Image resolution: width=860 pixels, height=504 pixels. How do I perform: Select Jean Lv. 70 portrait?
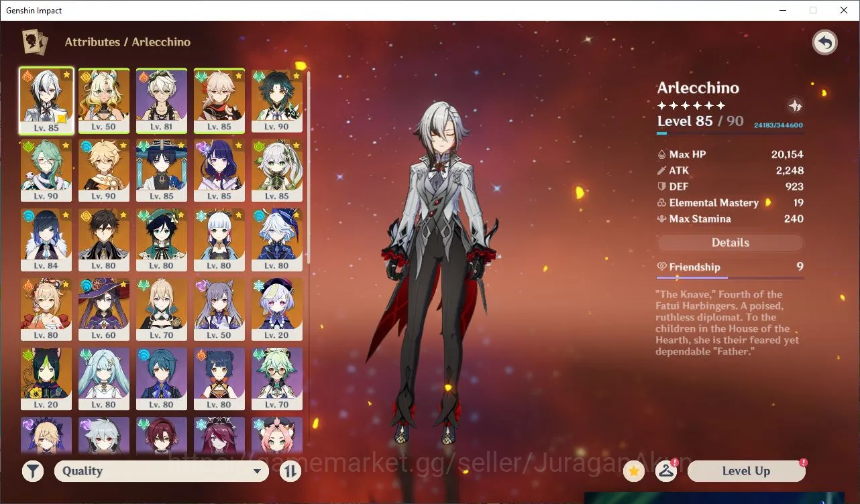pyautogui.click(x=162, y=310)
